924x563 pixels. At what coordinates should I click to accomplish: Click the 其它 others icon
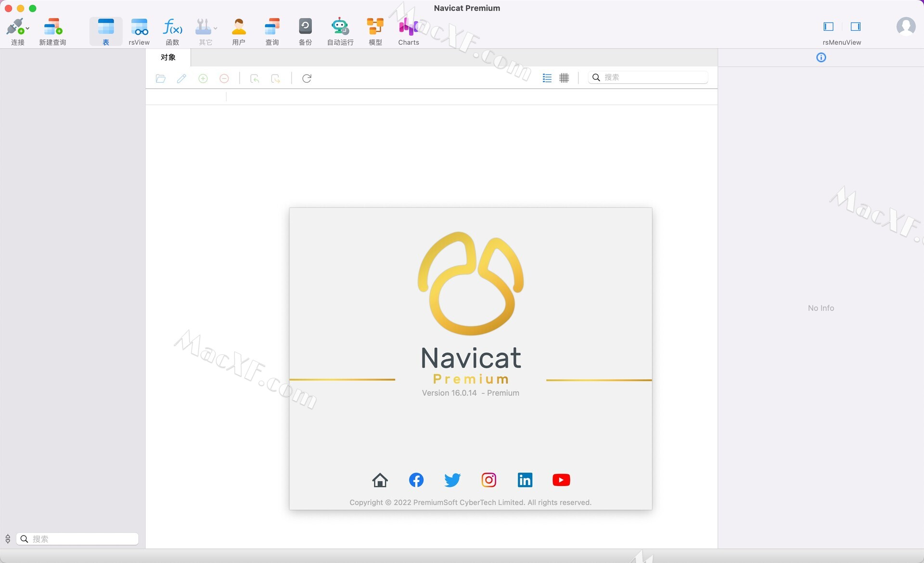coord(203,26)
